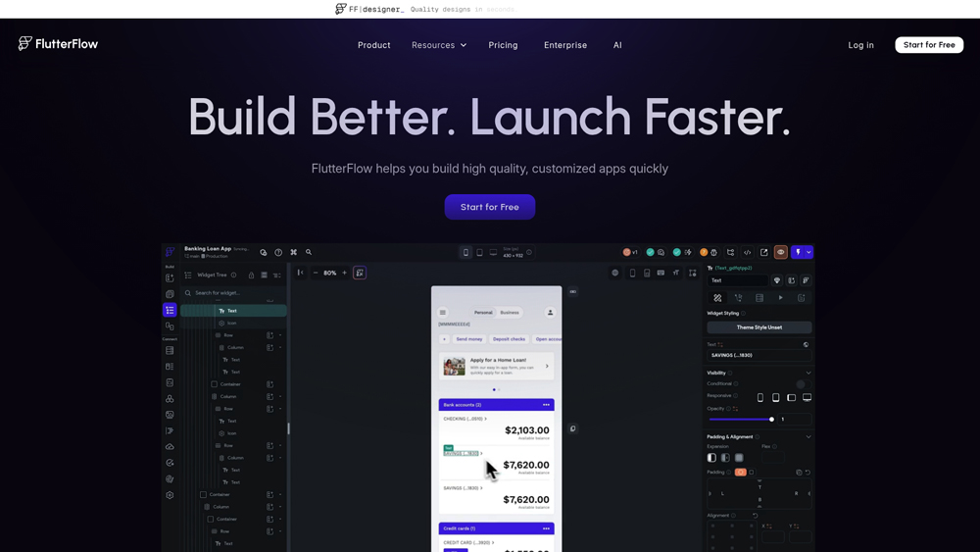Open the Enterprise nav link
Screen dimensions: 980x552
[565, 45]
